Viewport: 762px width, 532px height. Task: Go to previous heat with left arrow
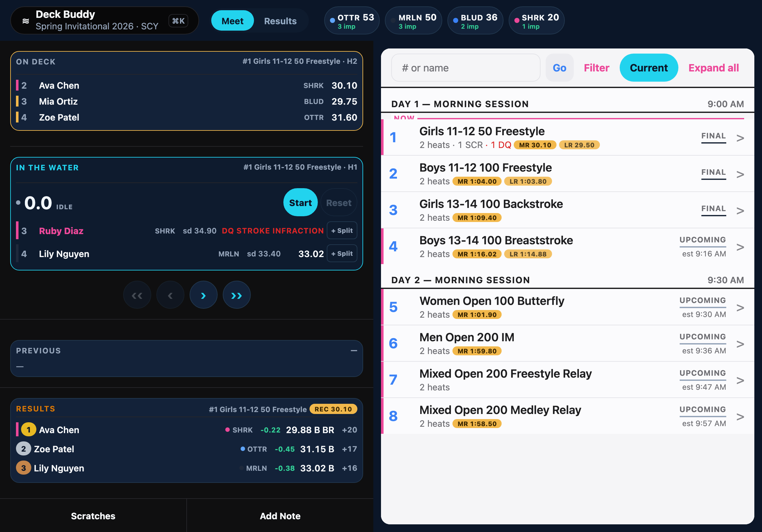click(x=170, y=295)
